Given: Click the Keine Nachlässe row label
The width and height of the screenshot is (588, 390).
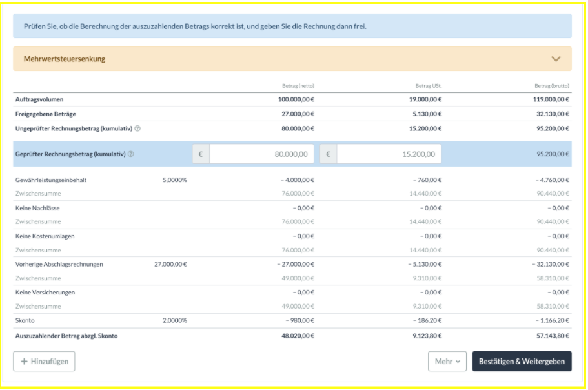Looking at the screenshot, I should pos(37,208).
